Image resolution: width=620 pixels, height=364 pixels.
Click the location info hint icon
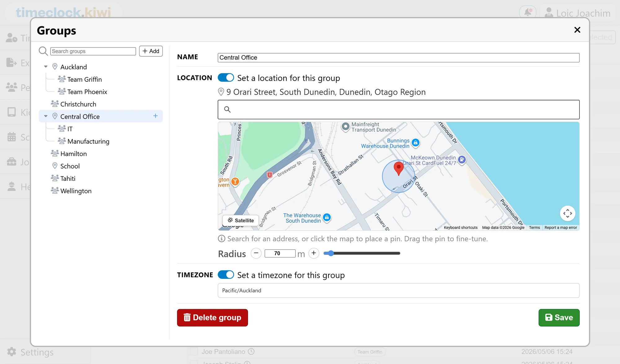221,239
